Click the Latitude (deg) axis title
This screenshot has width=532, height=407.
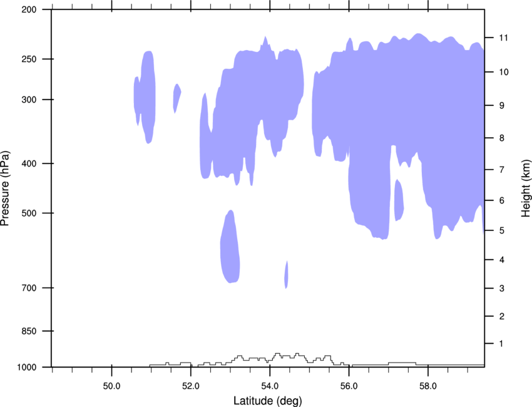pos(267,401)
